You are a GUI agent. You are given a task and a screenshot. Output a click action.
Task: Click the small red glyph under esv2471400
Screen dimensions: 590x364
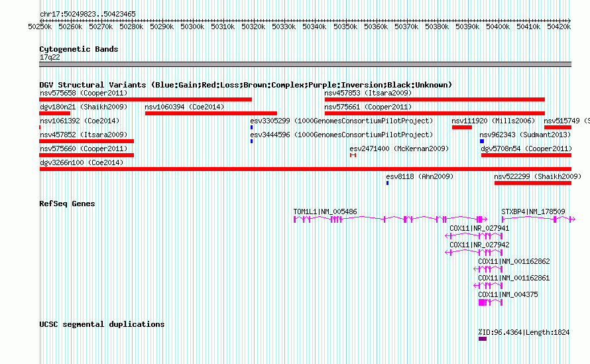coord(353,155)
